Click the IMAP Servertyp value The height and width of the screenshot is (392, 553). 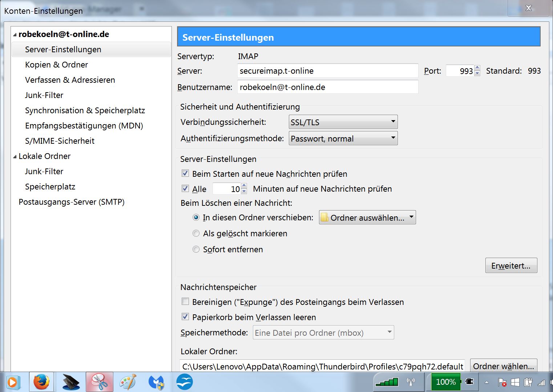248,56
